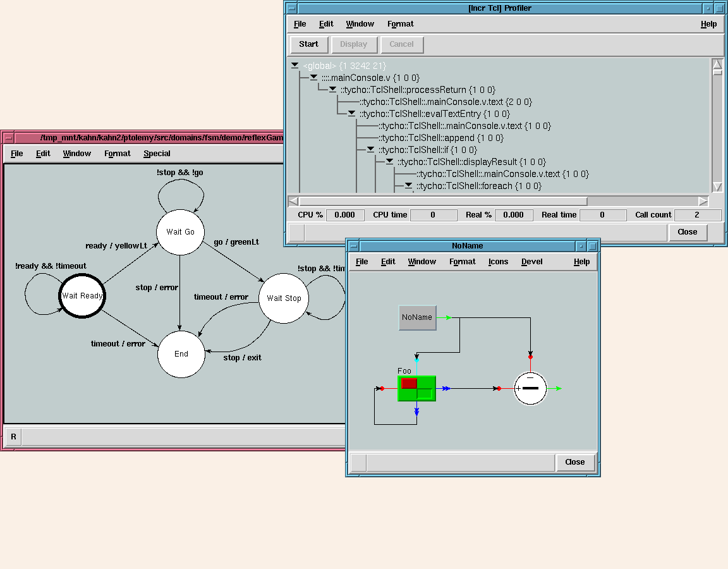Screen dimensions: 728x569
Task: Collapse the displayResult tree node
Action: 389,162
